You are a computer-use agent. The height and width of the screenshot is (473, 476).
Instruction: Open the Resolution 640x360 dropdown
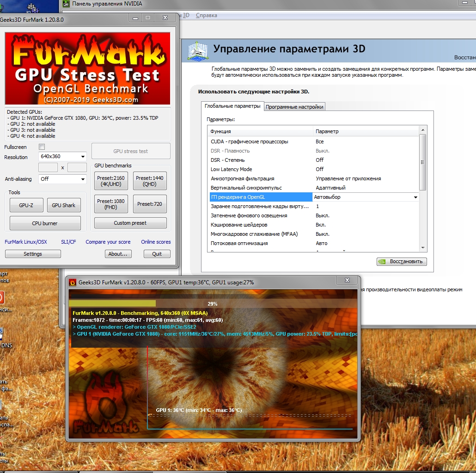(x=62, y=156)
